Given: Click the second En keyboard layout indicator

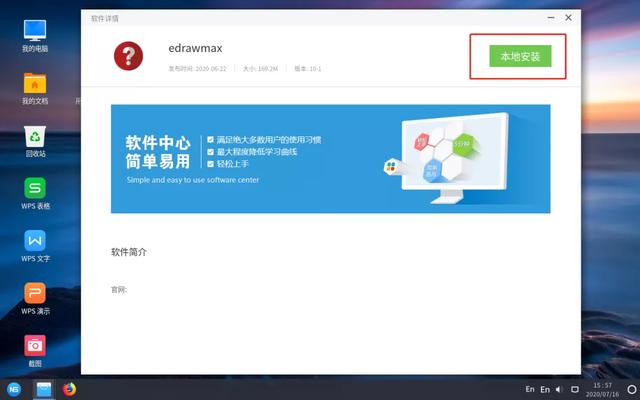Looking at the screenshot, I should (x=545, y=389).
